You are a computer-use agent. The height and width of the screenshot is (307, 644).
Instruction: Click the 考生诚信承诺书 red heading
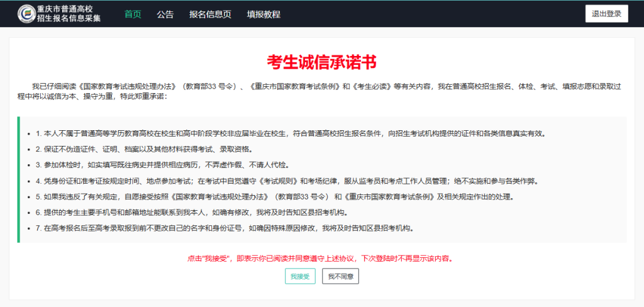tap(321, 62)
